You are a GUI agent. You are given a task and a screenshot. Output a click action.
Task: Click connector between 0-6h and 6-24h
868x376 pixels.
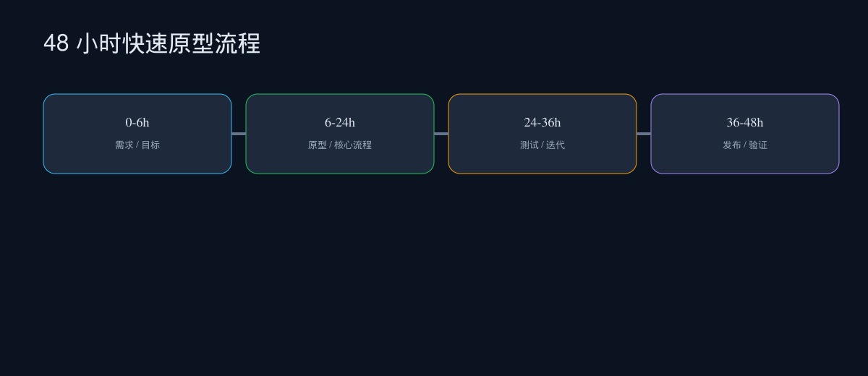pyautogui.click(x=239, y=134)
